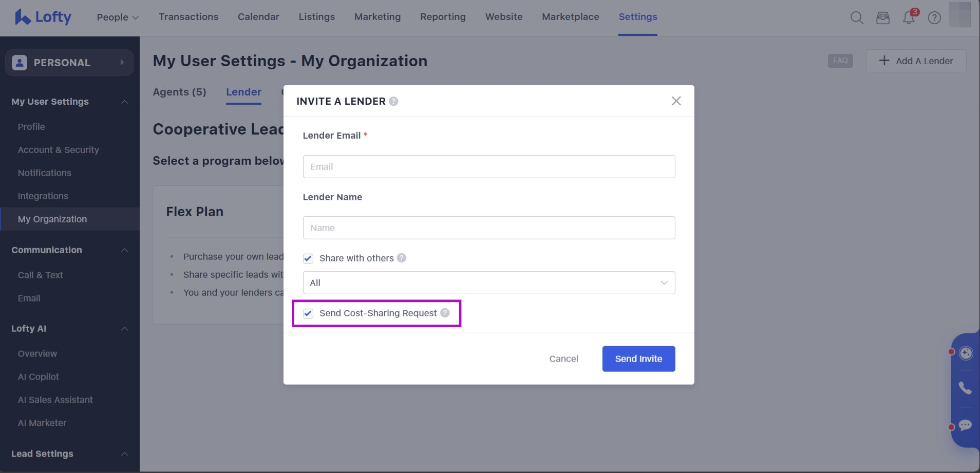Click the search magnifier icon
Image resolution: width=980 pixels, height=473 pixels.
(x=856, y=18)
